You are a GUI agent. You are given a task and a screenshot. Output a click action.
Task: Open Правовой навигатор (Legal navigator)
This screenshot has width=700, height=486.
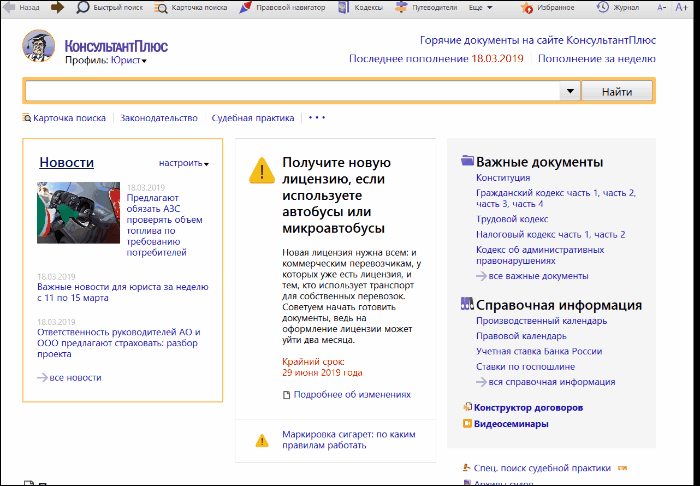pos(282,8)
